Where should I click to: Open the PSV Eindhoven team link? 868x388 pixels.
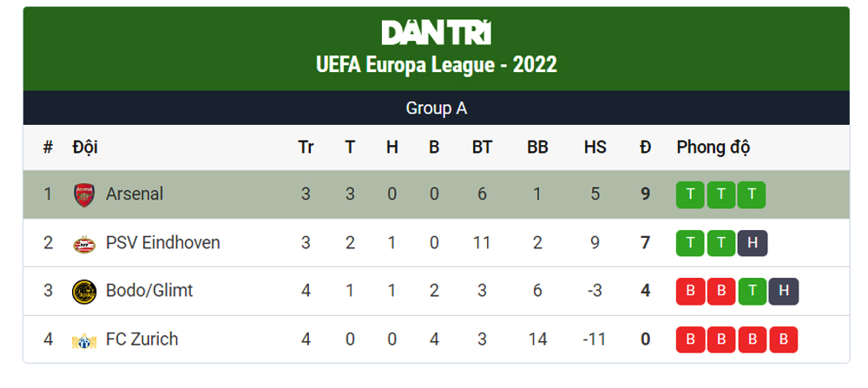pos(162,242)
